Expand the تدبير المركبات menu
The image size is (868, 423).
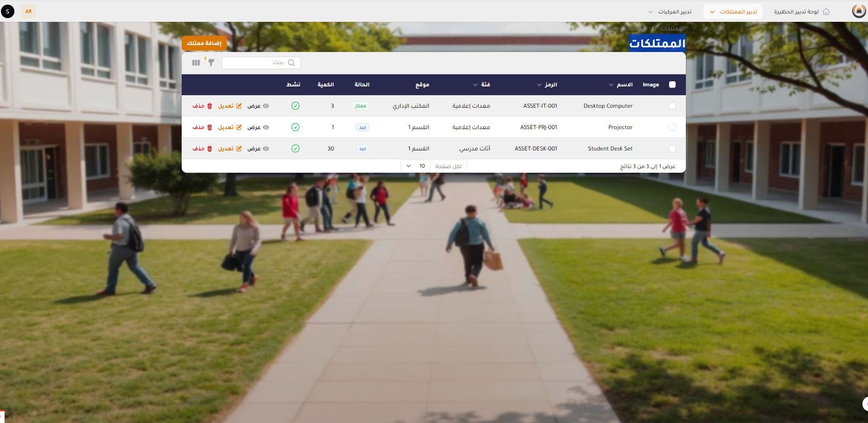pyautogui.click(x=670, y=12)
